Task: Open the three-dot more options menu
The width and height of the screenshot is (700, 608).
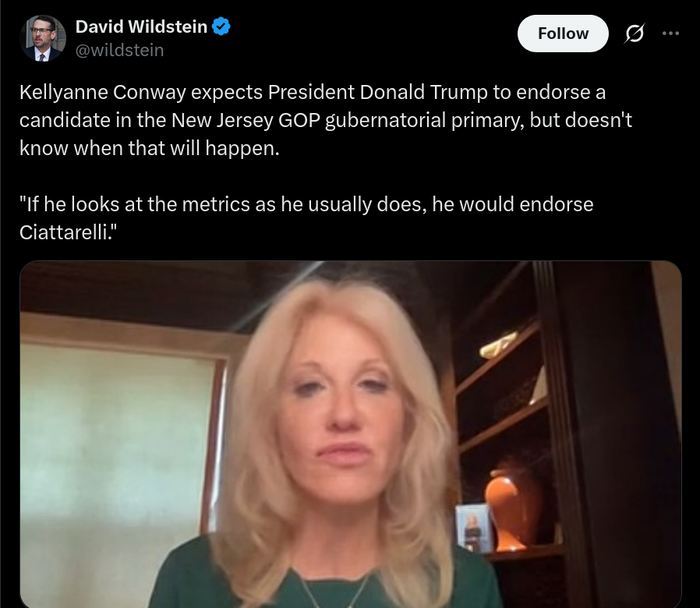Action: 670,34
